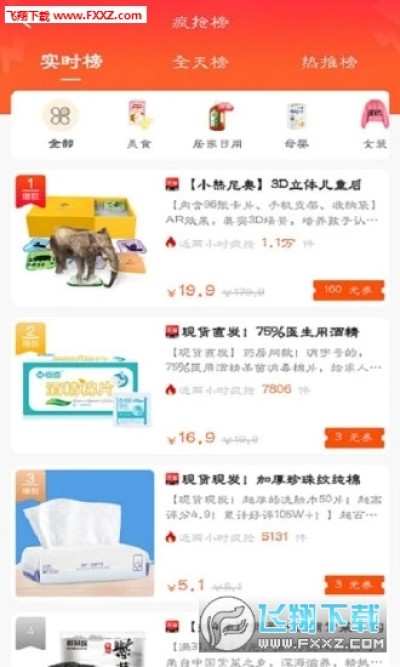Open the 加厚珍珠纹纯棉 product title
The image size is (400, 667).
point(271,479)
